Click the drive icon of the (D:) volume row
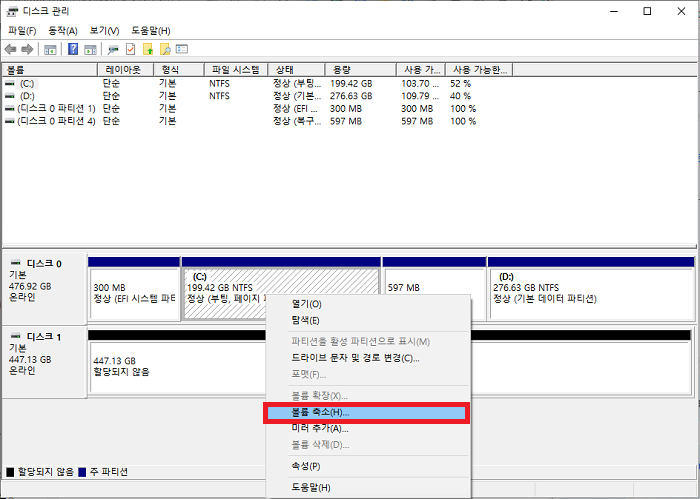Image resolution: width=700 pixels, height=499 pixels. point(9,96)
